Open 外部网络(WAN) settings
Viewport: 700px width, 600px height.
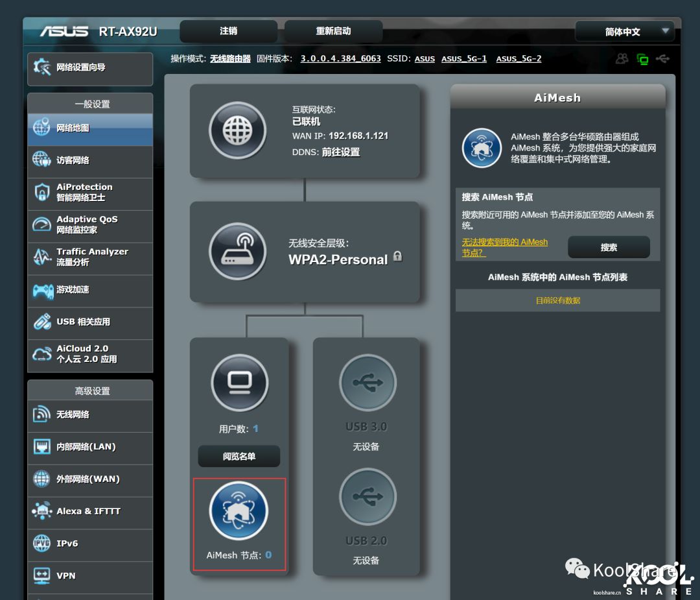pos(90,479)
